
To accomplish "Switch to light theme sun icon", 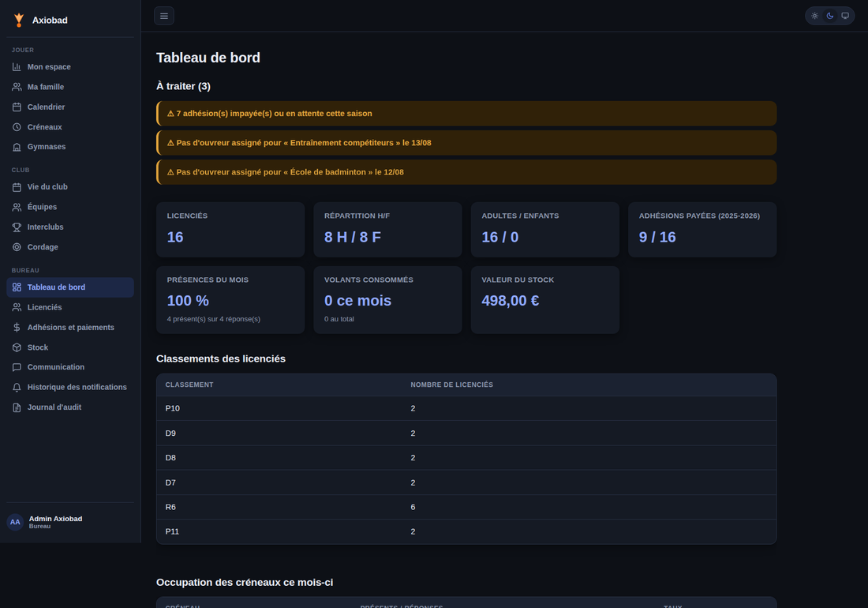I will pos(815,16).
